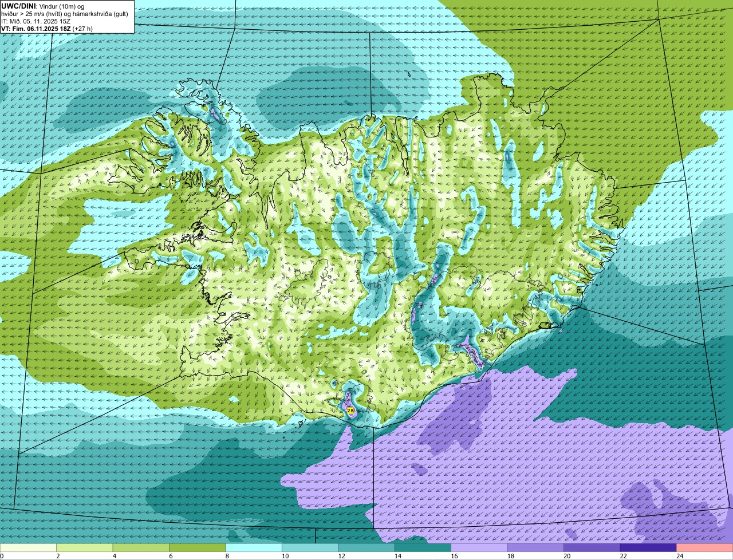
Task: Select the 10–12 m/s legend swatch
Action: [310, 548]
